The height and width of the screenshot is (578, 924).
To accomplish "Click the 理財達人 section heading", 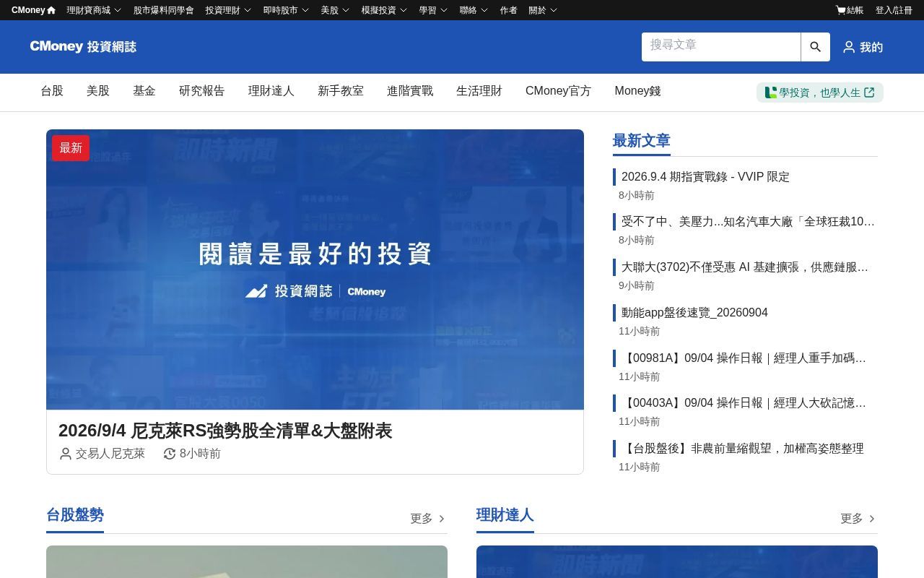I will (x=505, y=515).
